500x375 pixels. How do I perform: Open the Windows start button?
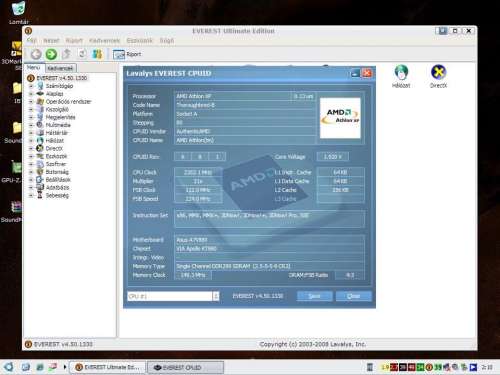pos(8,367)
